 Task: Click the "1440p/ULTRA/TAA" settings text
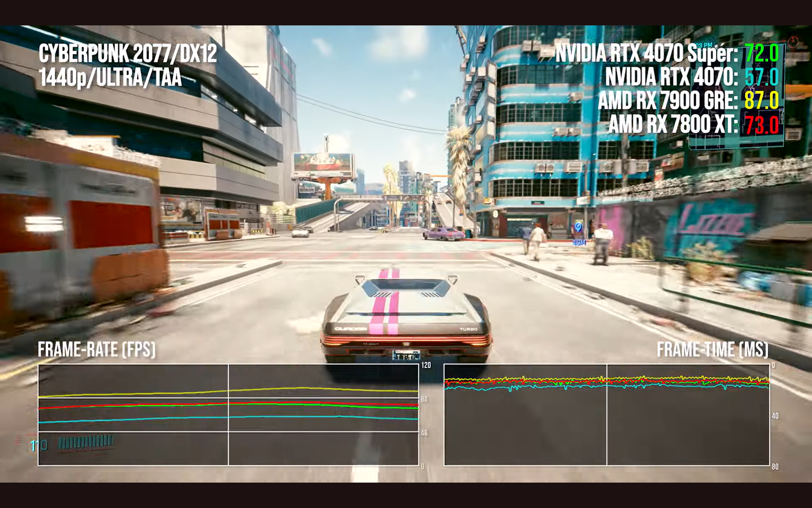coord(110,77)
